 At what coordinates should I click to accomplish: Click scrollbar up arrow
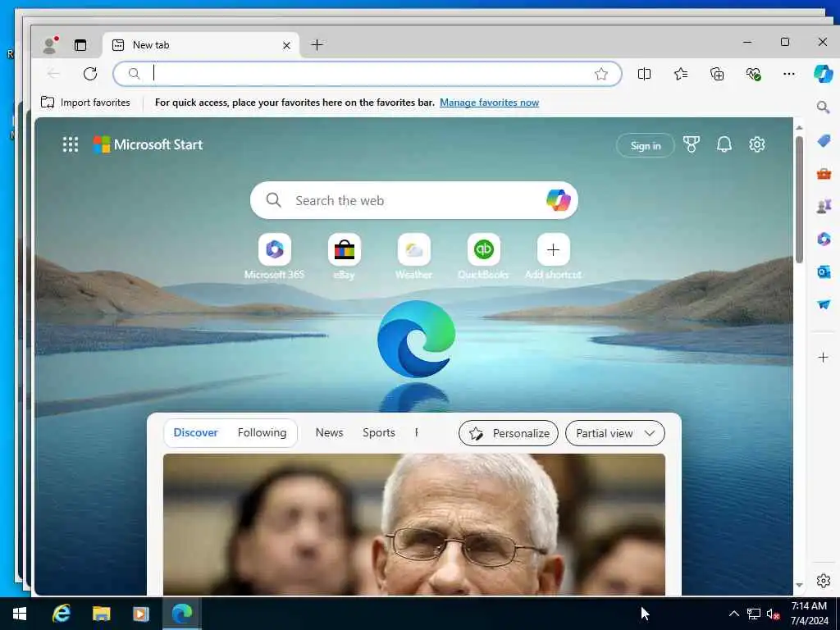point(799,128)
